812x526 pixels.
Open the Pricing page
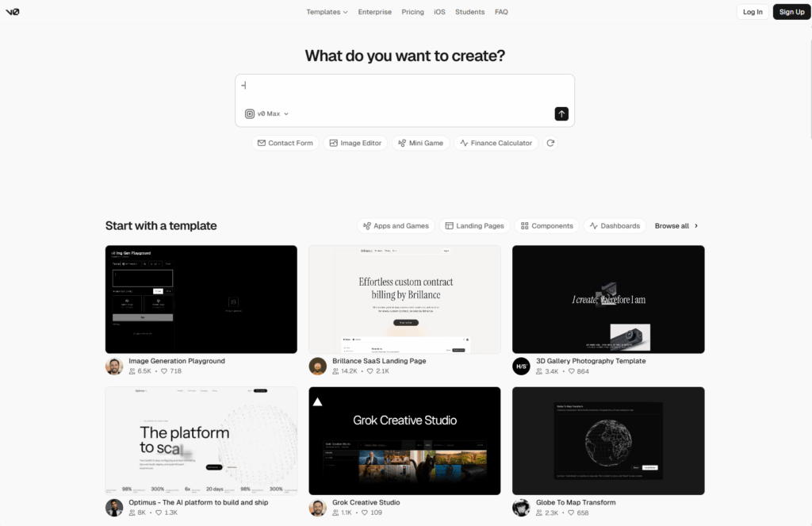click(412, 12)
